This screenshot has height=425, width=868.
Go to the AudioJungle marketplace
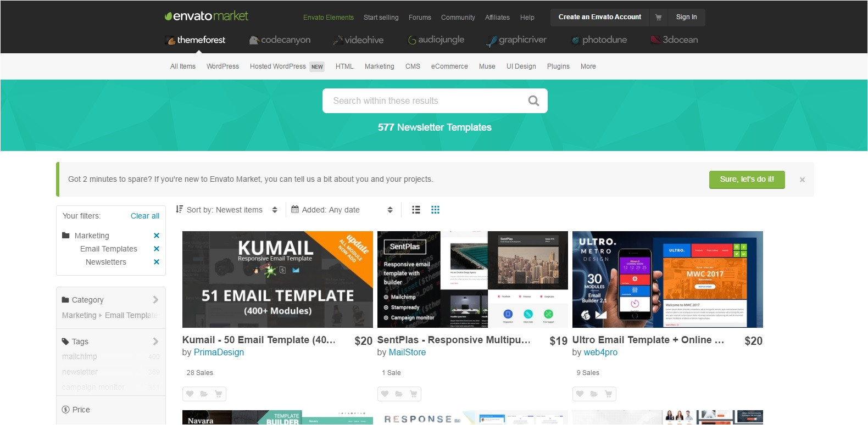[436, 40]
